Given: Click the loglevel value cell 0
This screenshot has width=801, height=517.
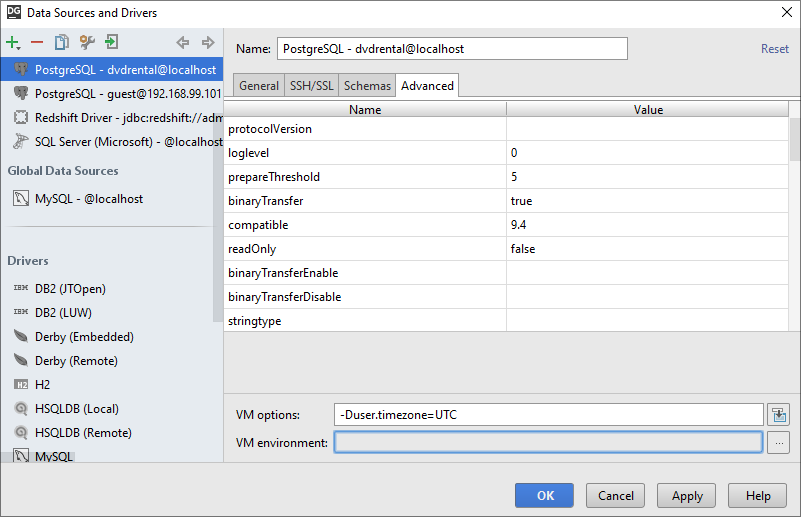Looking at the screenshot, I should [647, 153].
